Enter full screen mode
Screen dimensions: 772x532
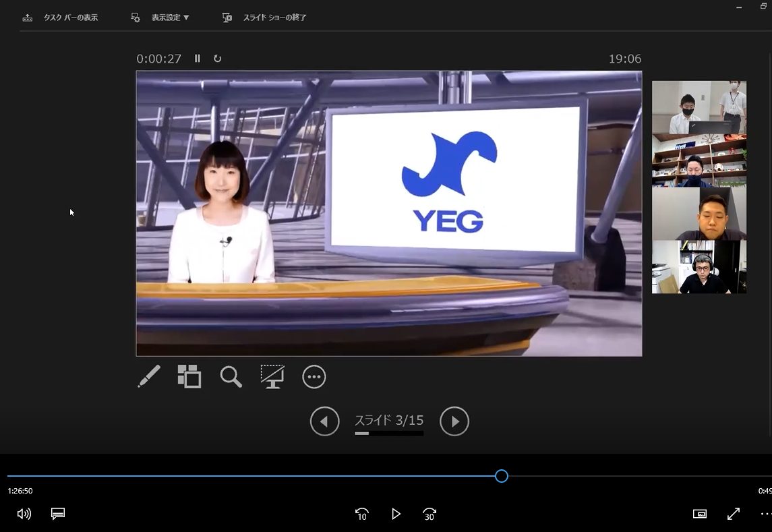[734, 514]
